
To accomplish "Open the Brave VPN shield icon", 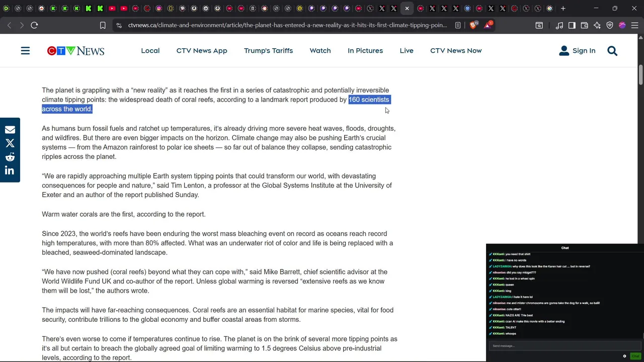I will point(610,25).
